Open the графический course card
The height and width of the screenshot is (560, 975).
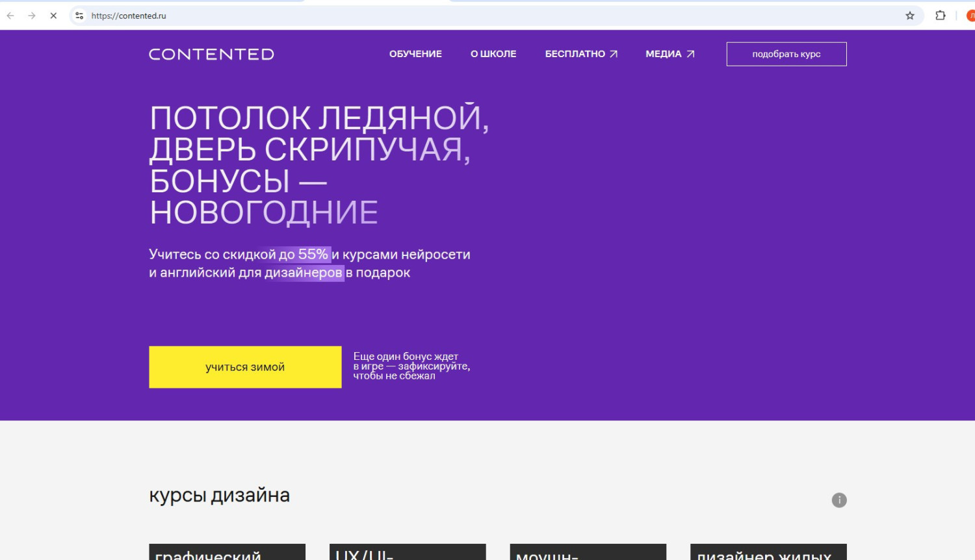click(227, 552)
